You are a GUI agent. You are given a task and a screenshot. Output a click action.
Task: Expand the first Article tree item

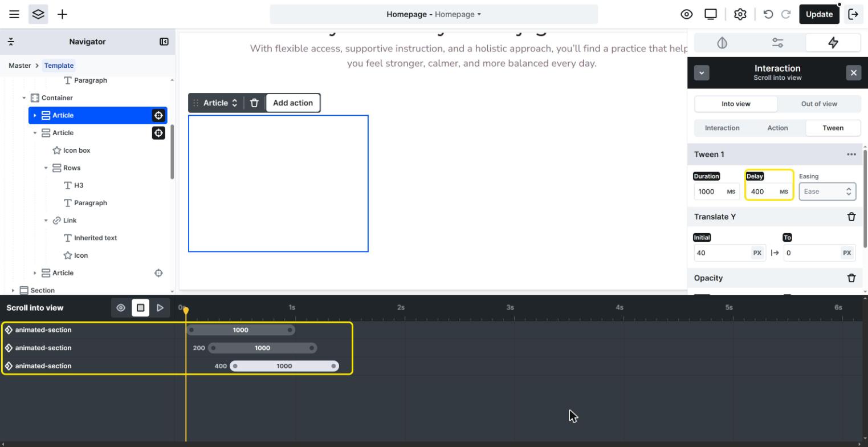35,115
